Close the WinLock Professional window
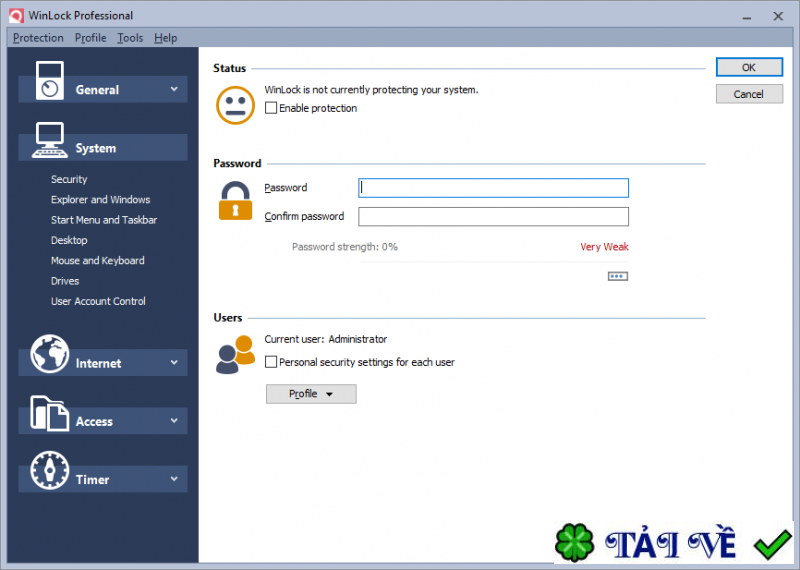 pos(778,16)
